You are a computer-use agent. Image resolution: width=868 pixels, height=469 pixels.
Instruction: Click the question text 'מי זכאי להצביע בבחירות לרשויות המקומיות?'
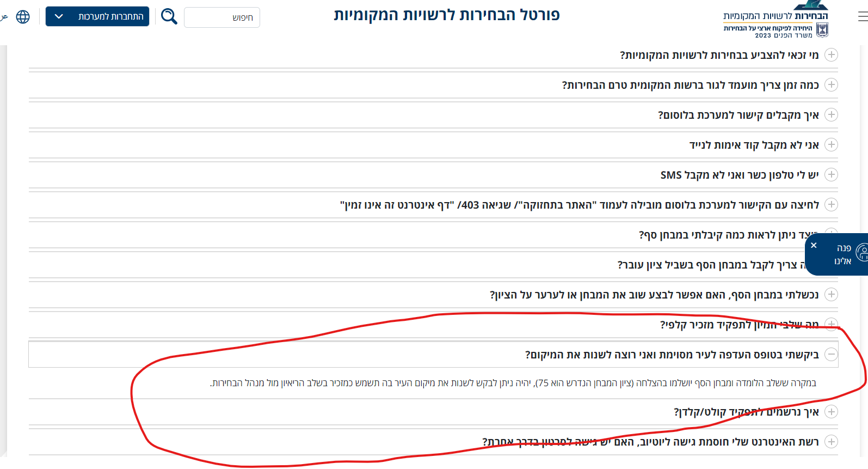719,55
